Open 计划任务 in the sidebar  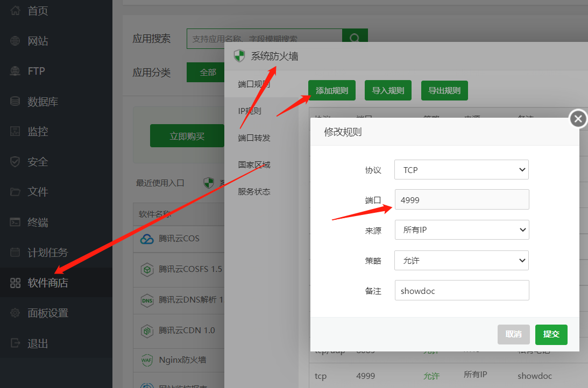point(56,252)
